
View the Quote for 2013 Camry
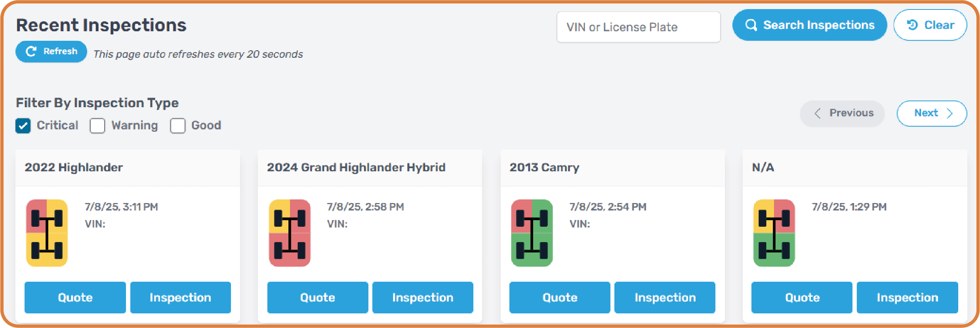pyautogui.click(x=560, y=298)
